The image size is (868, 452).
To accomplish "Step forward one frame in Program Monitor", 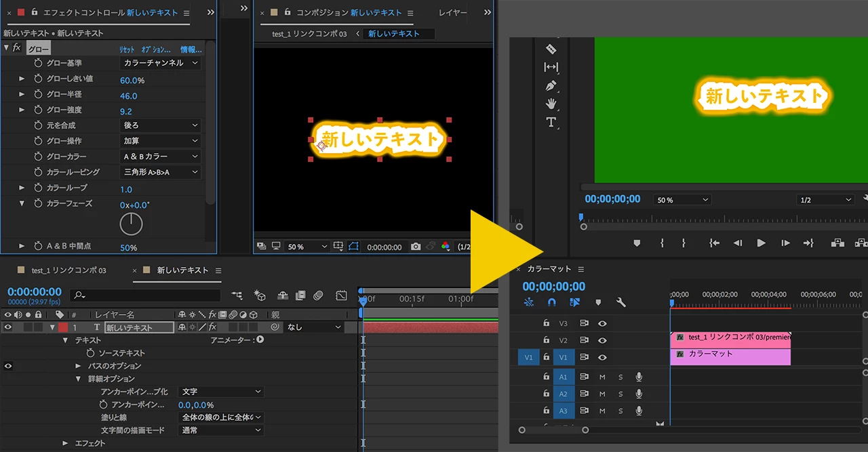I will click(x=785, y=243).
